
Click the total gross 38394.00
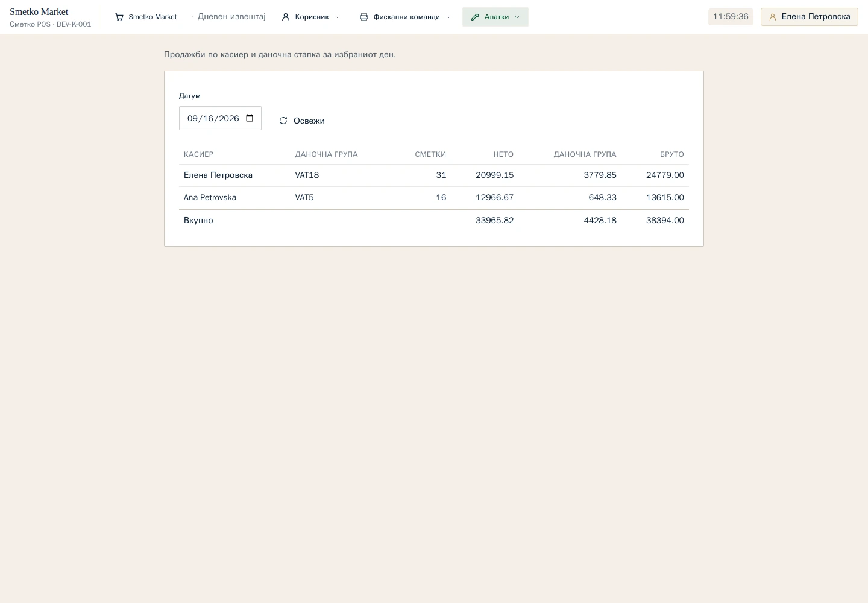(665, 221)
